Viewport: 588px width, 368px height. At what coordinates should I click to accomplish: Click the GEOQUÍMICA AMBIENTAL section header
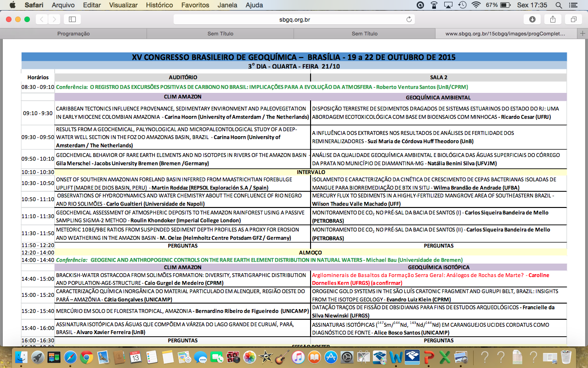point(439,98)
